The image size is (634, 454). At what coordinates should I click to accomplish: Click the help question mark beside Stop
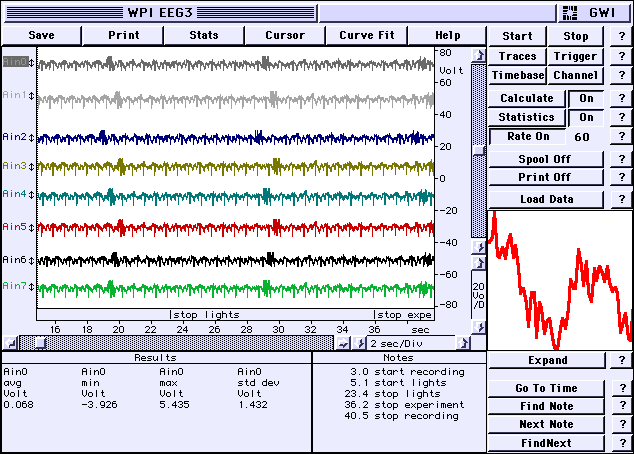click(x=620, y=37)
